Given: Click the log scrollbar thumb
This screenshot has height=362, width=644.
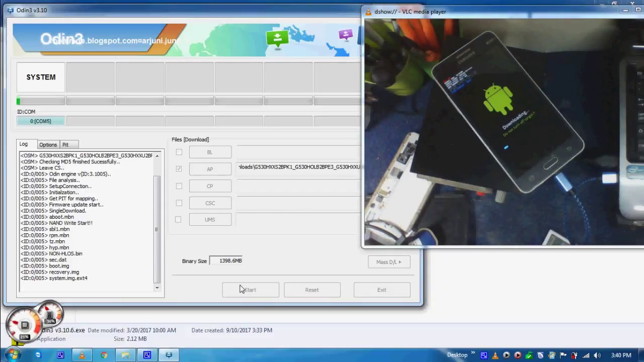Looking at the screenshot, I should (x=157, y=229).
